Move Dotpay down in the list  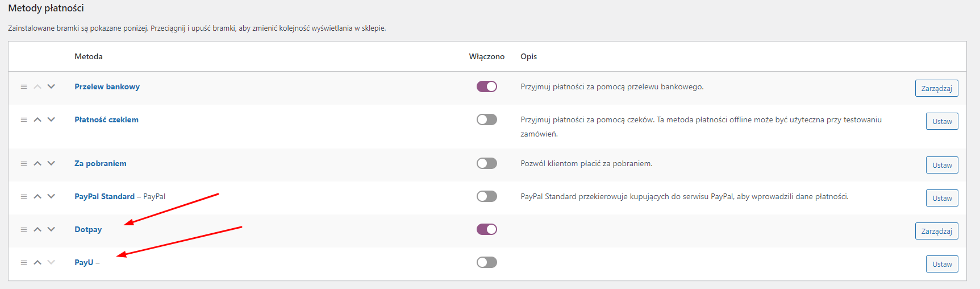tap(51, 229)
